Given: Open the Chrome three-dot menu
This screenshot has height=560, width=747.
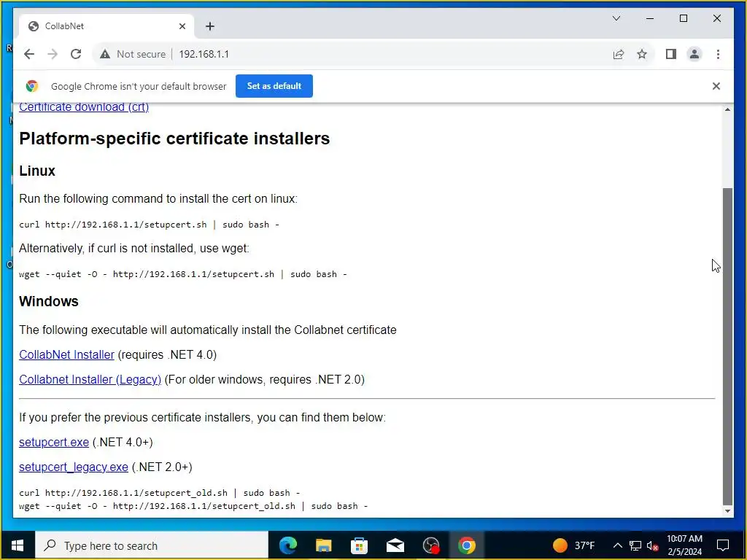Looking at the screenshot, I should point(718,54).
